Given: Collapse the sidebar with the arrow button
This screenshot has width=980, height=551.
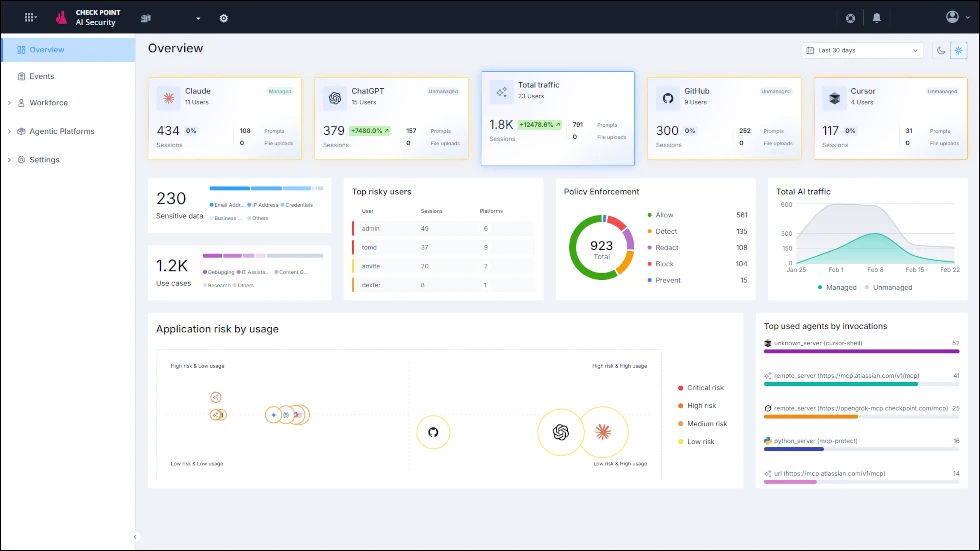Looking at the screenshot, I should (x=134, y=537).
